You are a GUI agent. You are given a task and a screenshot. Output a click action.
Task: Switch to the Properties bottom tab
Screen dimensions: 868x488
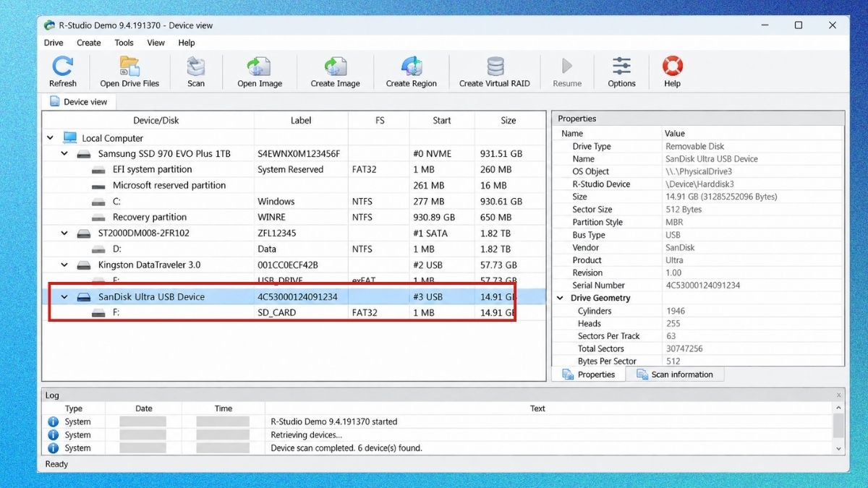pyautogui.click(x=588, y=374)
